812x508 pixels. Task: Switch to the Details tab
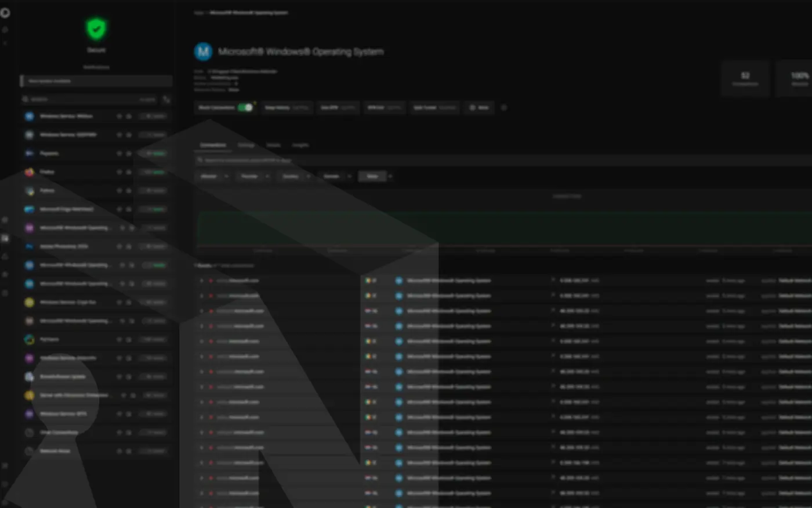[x=273, y=145]
